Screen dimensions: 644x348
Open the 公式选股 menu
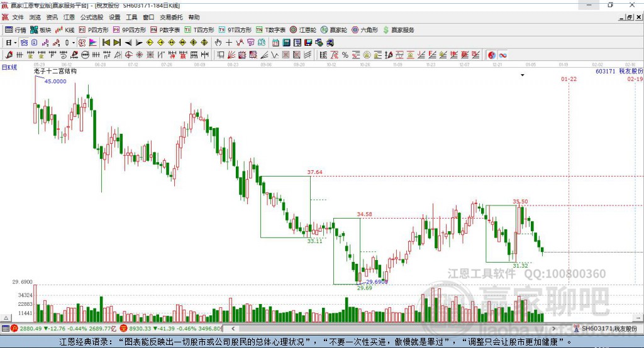(x=92, y=17)
